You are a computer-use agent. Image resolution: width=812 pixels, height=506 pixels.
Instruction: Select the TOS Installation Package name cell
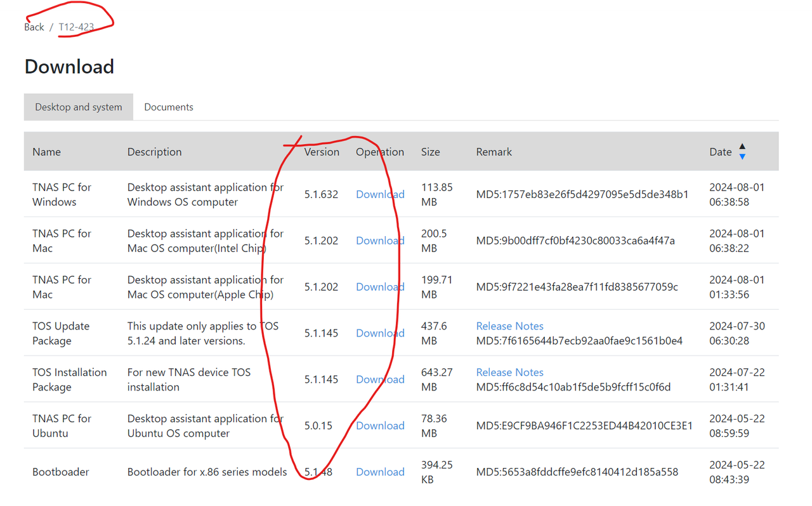70,380
